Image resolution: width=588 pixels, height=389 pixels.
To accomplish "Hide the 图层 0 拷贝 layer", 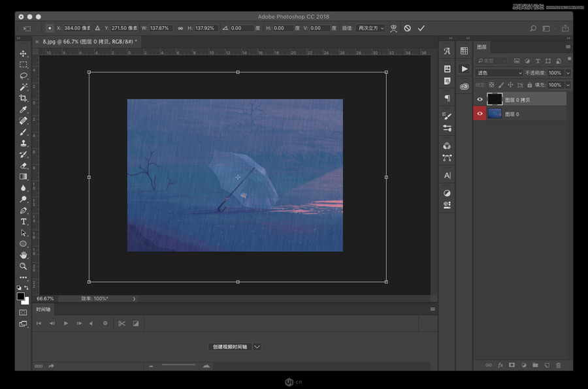I will 480,100.
